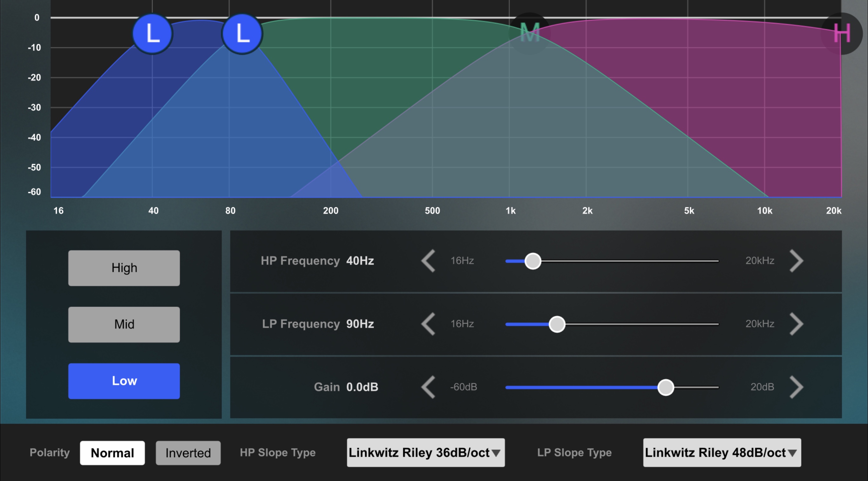The height and width of the screenshot is (481, 868).
Task: Click the green M band handle
Action: (530, 33)
